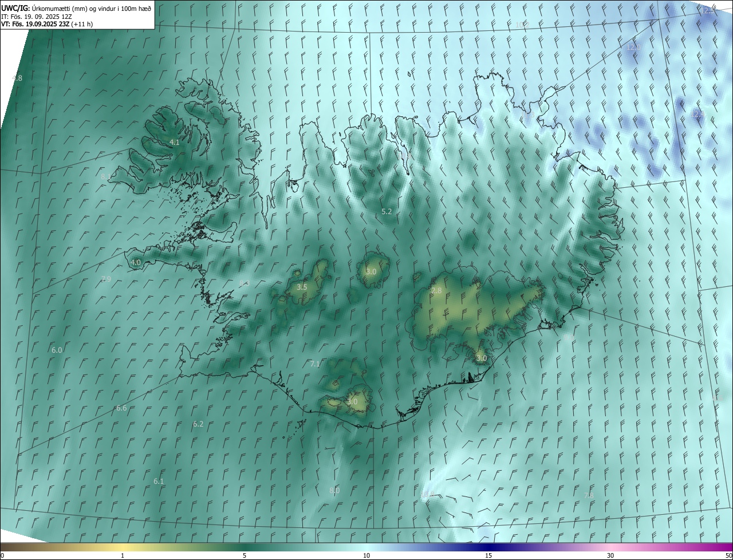Click the 2.8 value on the large glacier
Viewport: 733px width, 560px height.
coord(436,291)
